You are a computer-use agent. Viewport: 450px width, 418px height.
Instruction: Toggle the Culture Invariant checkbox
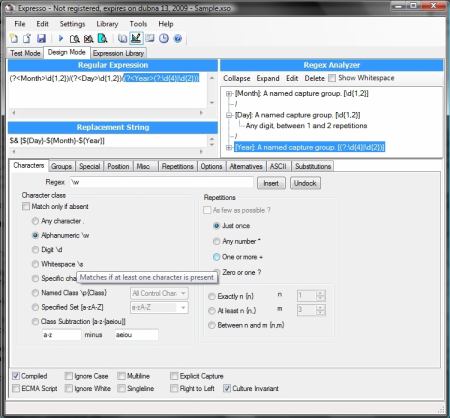point(227,388)
